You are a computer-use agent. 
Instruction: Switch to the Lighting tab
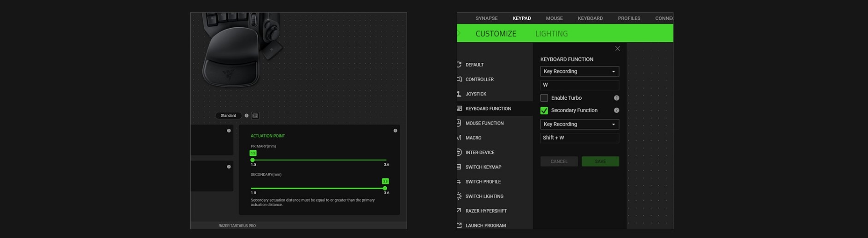[551, 34]
